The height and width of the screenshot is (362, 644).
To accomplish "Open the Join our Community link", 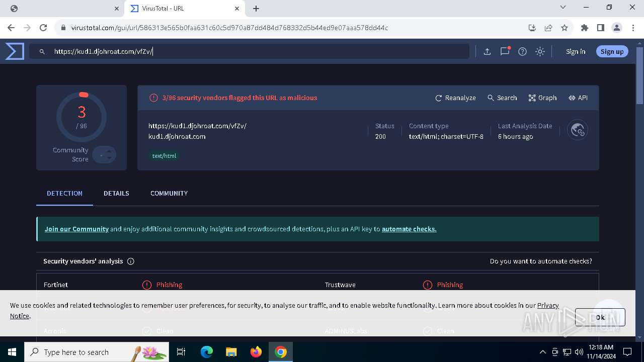I will click(x=76, y=229).
